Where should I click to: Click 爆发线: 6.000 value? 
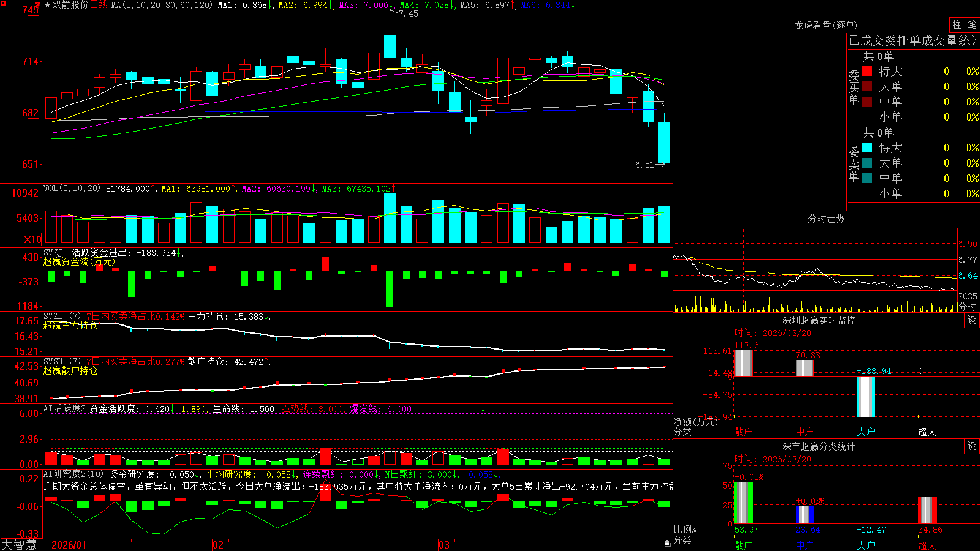click(x=381, y=408)
